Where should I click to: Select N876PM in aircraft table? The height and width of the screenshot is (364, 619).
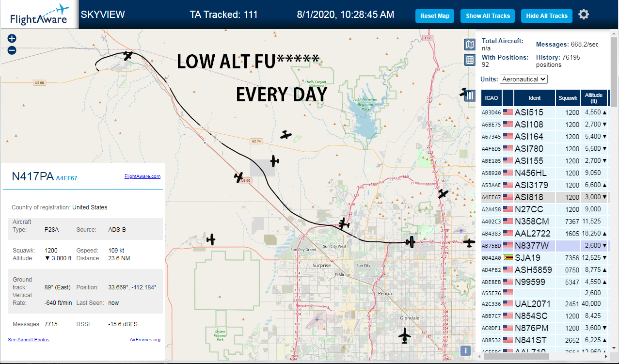pyautogui.click(x=532, y=328)
